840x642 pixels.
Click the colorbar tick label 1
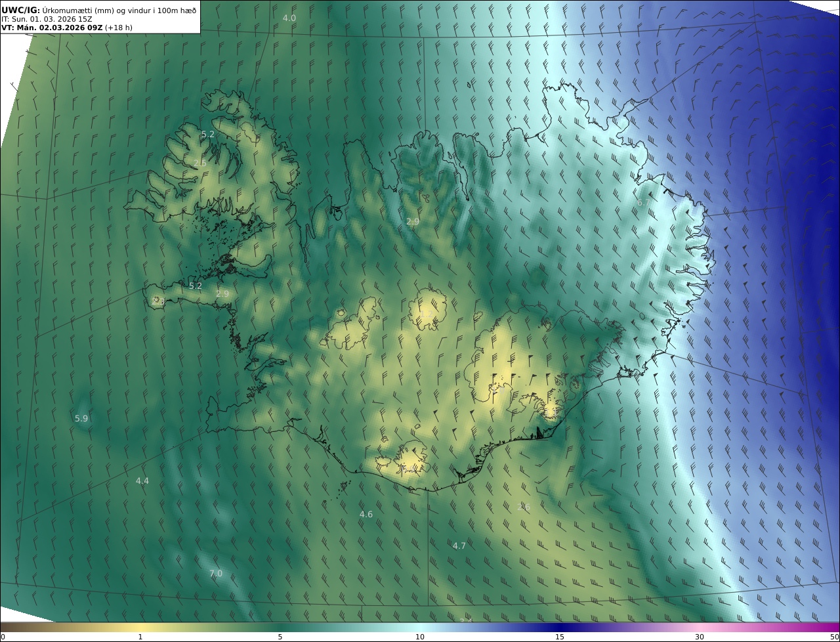(140, 637)
